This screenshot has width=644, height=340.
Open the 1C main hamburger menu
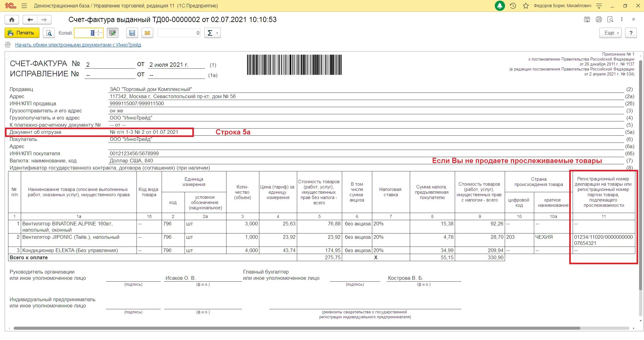click(24, 6)
